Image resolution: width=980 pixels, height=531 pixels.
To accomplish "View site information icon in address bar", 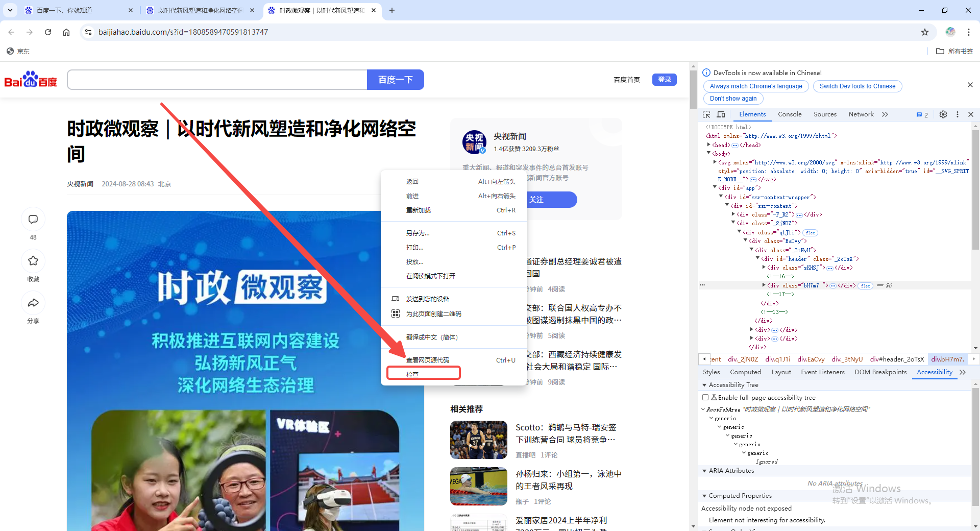I will (x=88, y=32).
